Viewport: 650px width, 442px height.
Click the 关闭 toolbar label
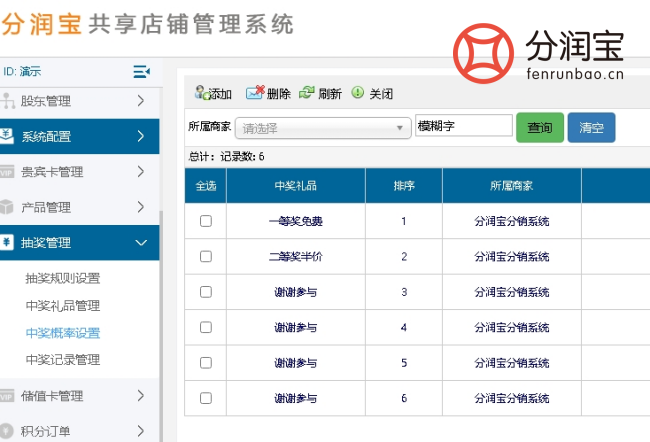click(381, 94)
